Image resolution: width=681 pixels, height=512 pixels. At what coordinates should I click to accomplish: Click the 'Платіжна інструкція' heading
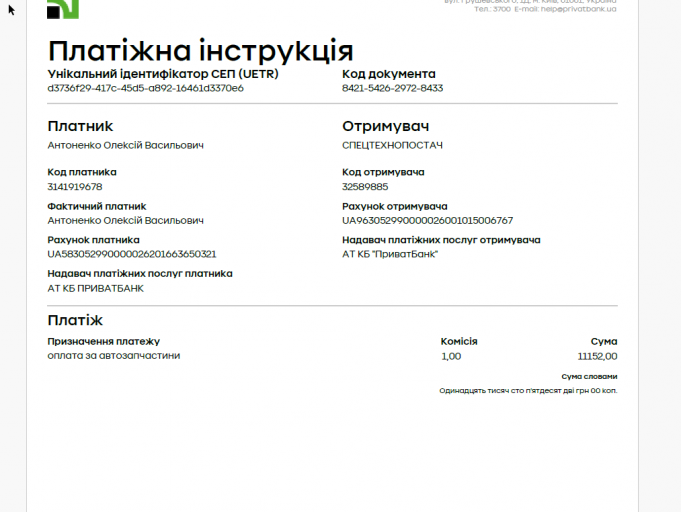pyautogui.click(x=201, y=51)
